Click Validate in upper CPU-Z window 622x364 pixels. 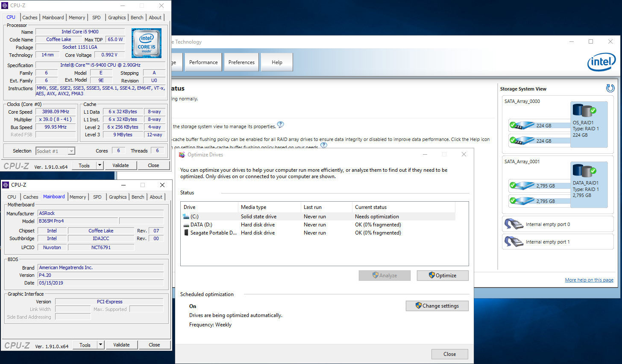(x=120, y=165)
